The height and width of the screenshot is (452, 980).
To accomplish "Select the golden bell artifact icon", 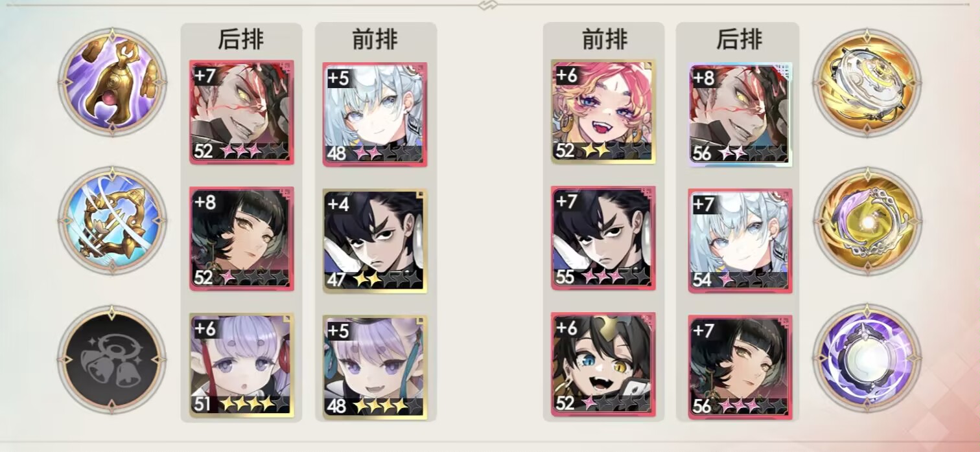I will click(112, 82).
